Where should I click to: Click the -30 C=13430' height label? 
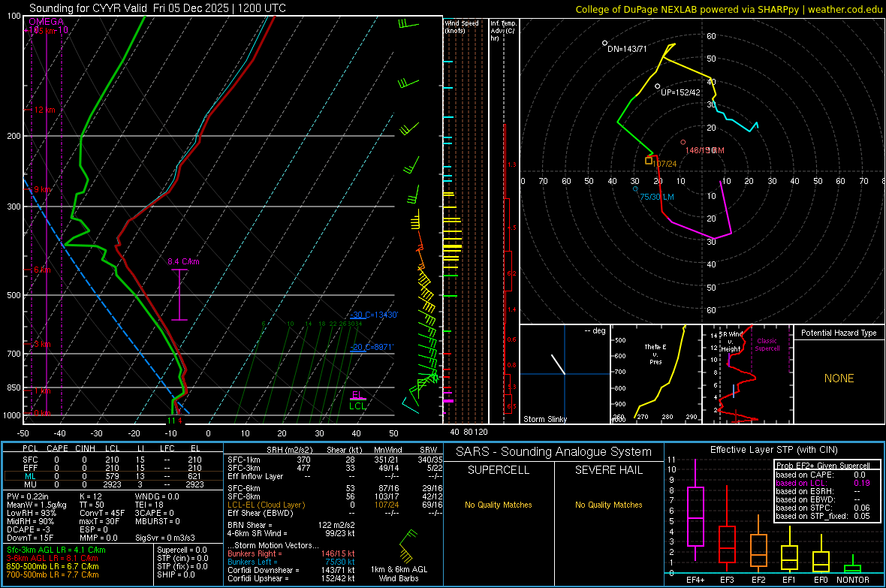tap(374, 315)
